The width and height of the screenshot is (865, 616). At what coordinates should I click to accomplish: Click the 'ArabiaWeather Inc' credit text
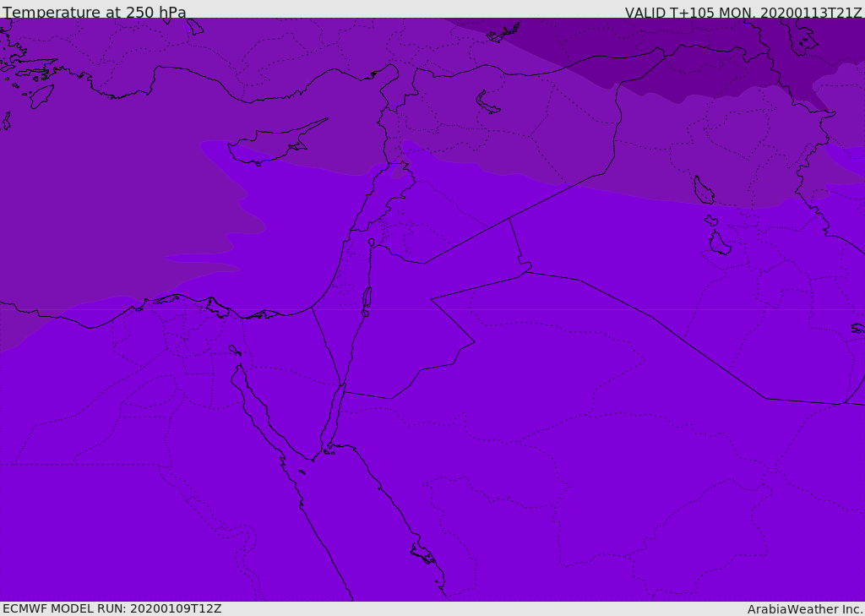pos(804,609)
